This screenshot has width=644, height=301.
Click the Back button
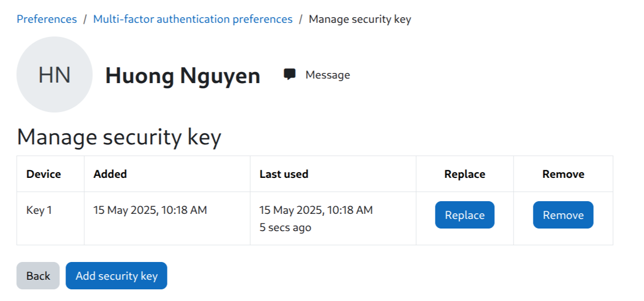click(x=38, y=276)
